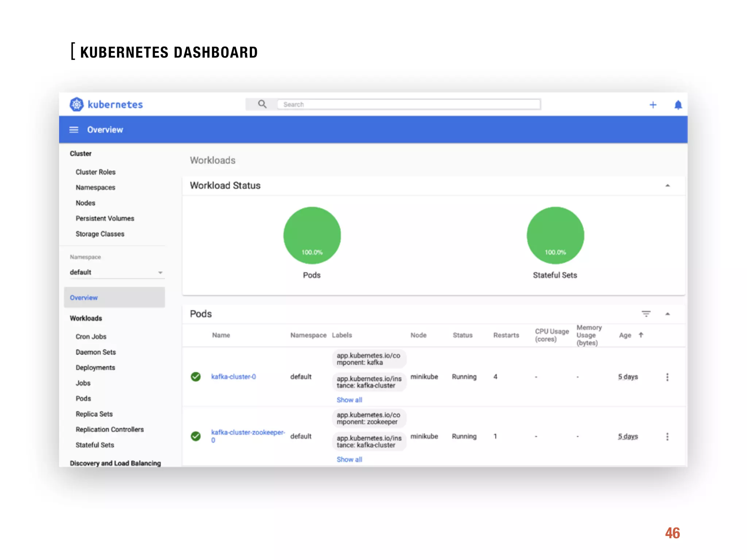Click the Cluster section heading

point(81,153)
